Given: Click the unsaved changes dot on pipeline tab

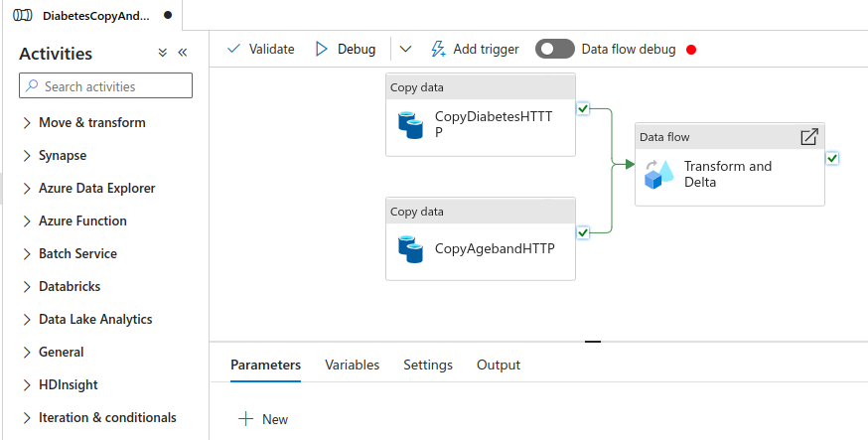Looking at the screenshot, I should pyautogui.click(x=168, y=16).
